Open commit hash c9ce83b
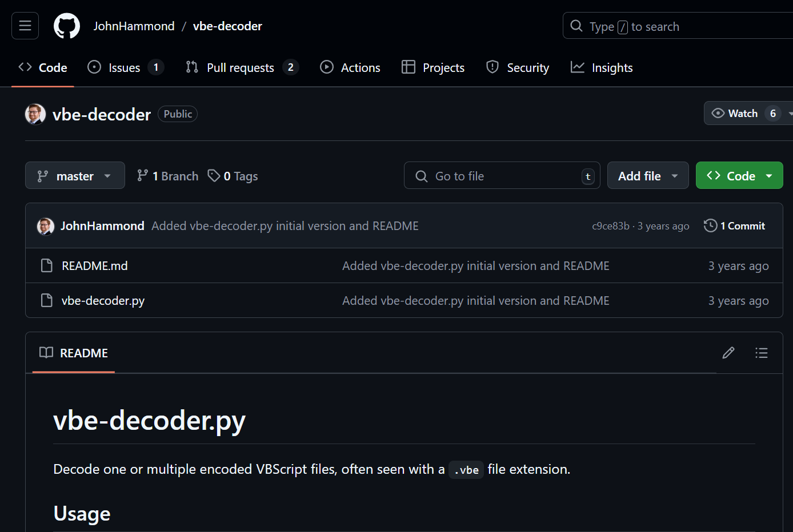The width and height of the screenshot is (793, 532). pyautogui.click(x=611, y=226)
